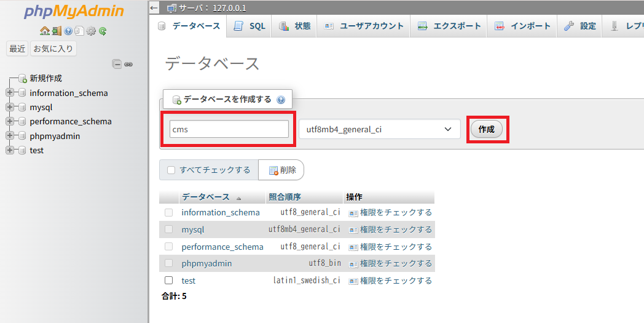The height and width of the screenshot is (323, 644).
Task: Open phpMyAdmin documentation help icon
Action: coord(68,31)
